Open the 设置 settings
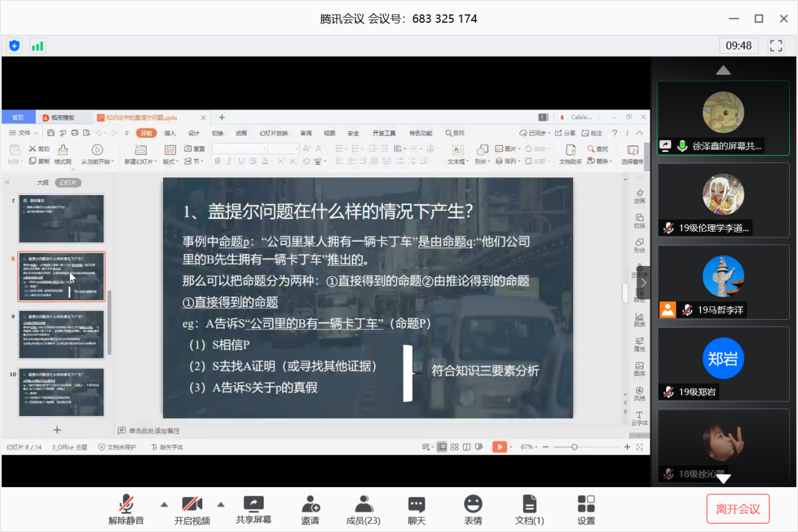The image size is (798, 532). 586,510
